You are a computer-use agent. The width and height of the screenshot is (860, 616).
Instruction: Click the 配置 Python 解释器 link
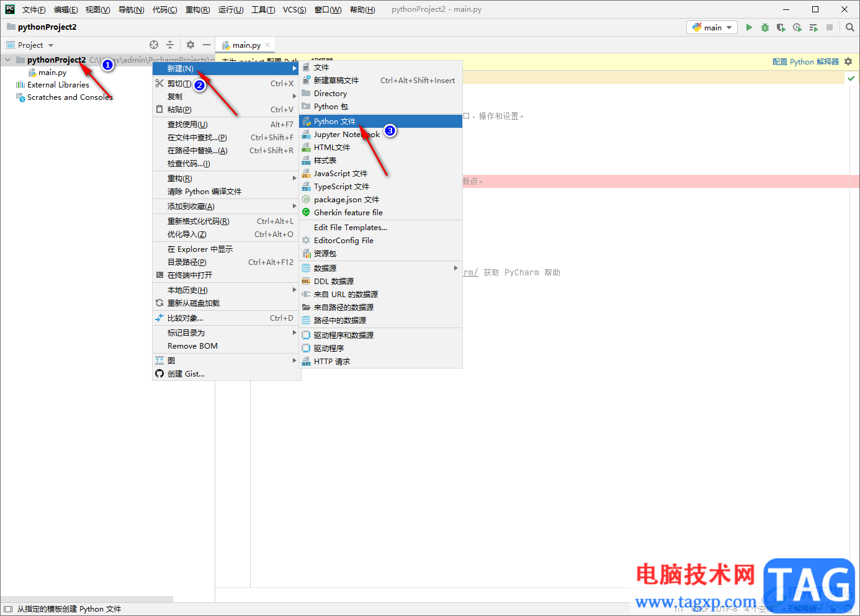[x=805, y=62]
